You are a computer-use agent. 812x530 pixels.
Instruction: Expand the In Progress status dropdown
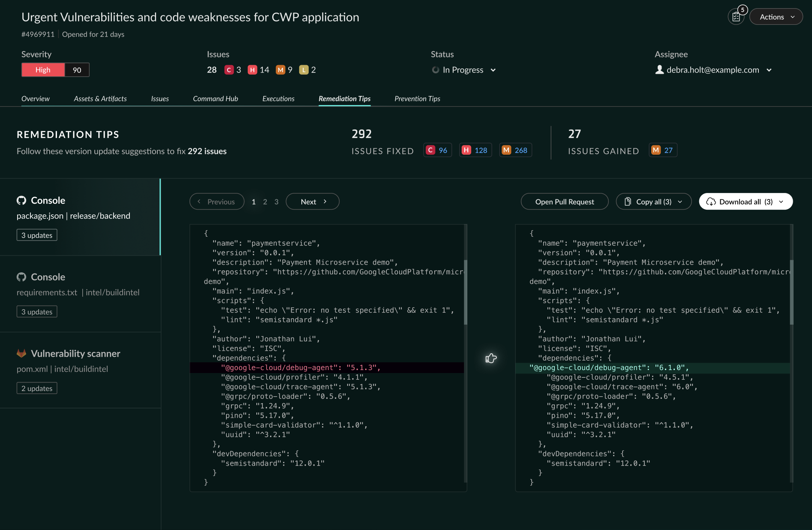tap(493, 70)
